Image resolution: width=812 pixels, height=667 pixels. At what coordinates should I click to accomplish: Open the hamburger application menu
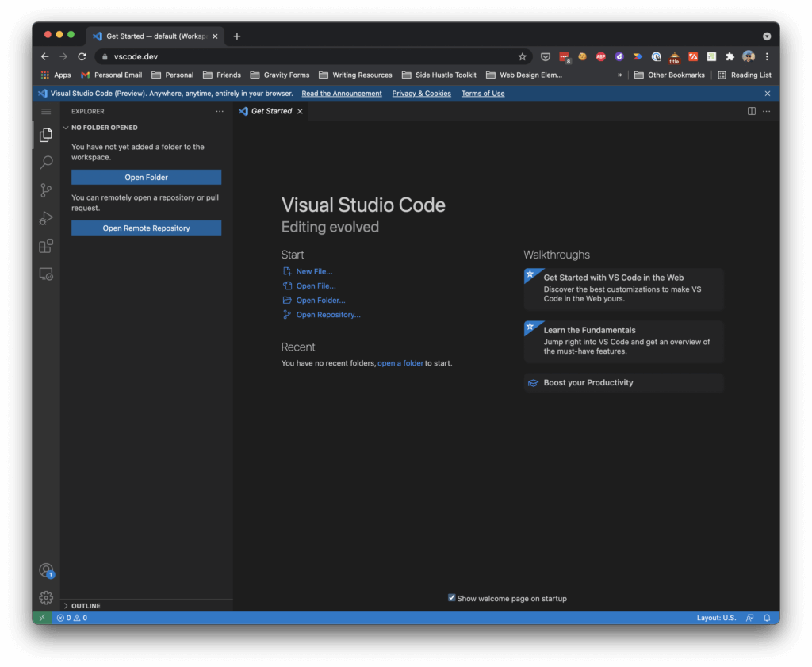46,111
